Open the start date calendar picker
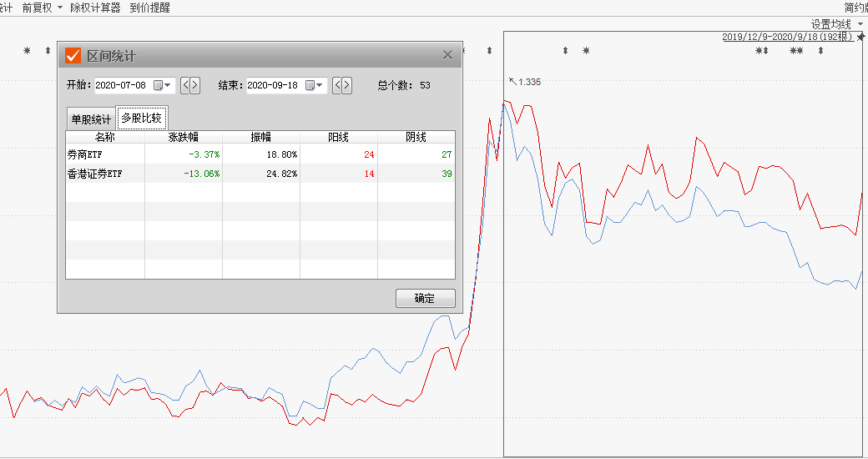Screen dimensions: 868x459 [162, 85]
